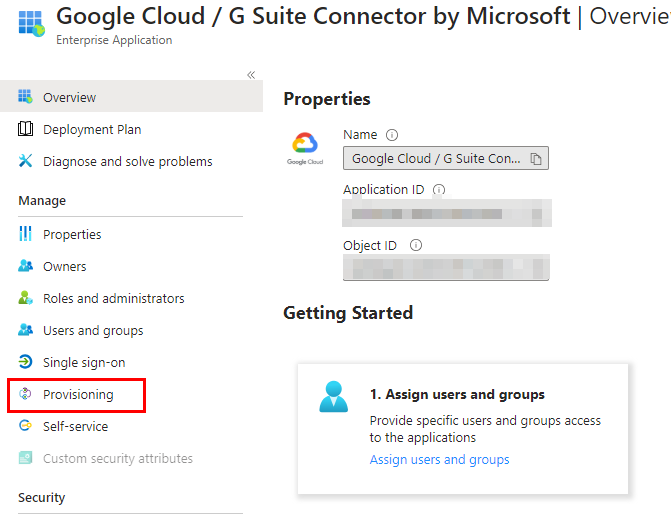
Task: Open the Provisioning menu item
Action: 78,394
